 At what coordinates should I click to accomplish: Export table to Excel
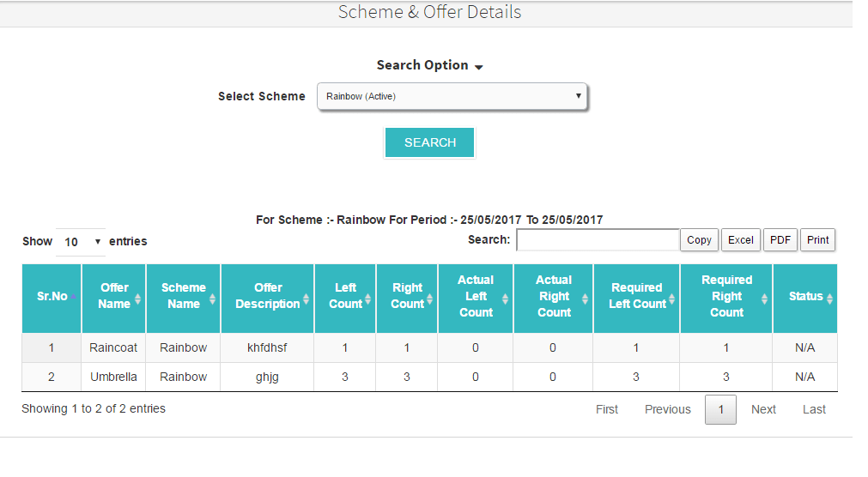coord(740,240)
